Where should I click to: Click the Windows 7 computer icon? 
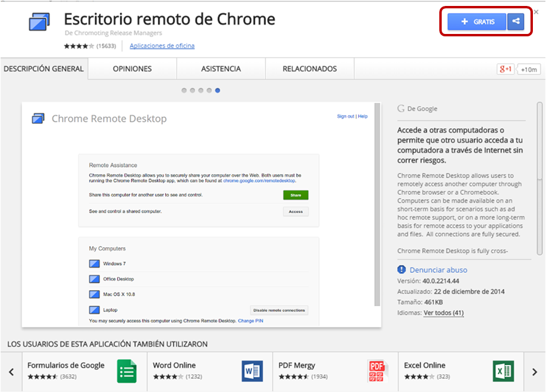pyautogui.click(x=94, y=263)
